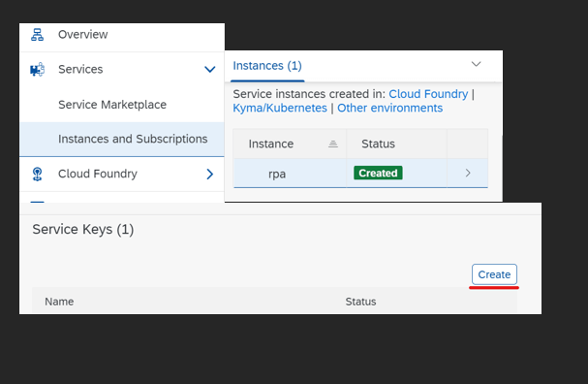Click the Create service key button
This screenshot has height=384, width=588.
[x=494, y=274]
